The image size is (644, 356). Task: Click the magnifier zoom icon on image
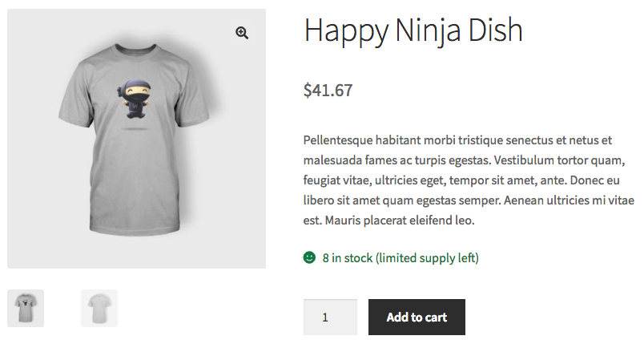[241, 33]
